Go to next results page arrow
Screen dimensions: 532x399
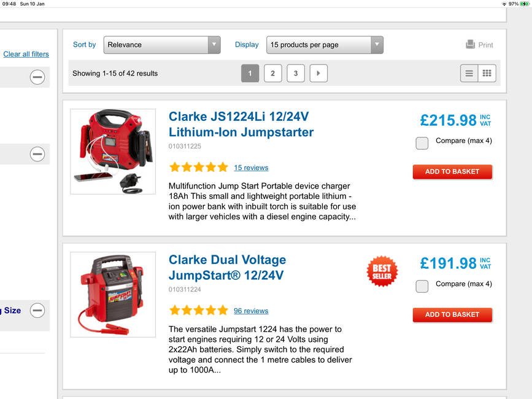tap(318, 73)
